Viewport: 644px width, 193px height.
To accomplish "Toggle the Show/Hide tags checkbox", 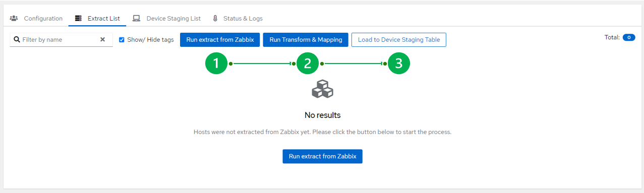I will click(122, 40).
